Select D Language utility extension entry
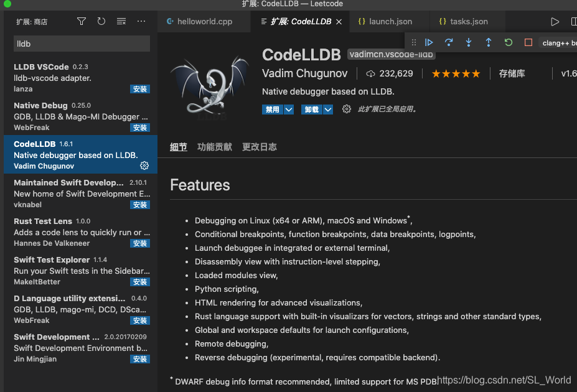 tap(80, 309)
